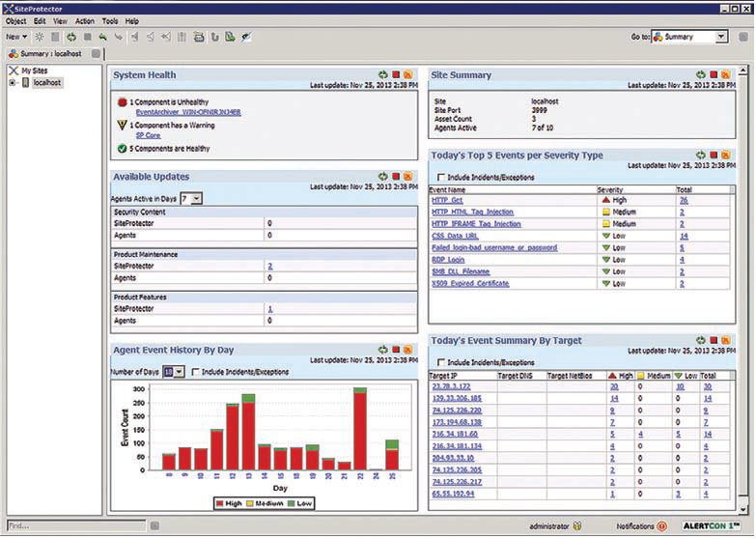Open the HTTP_Get event link
The height and width of the screenshot is (539, 756).
[447, 200]
